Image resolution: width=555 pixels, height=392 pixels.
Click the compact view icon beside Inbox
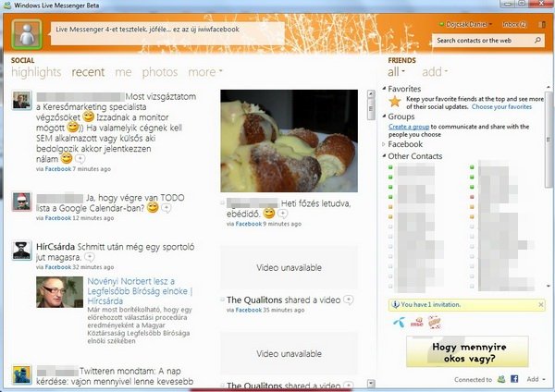point(541,24)
